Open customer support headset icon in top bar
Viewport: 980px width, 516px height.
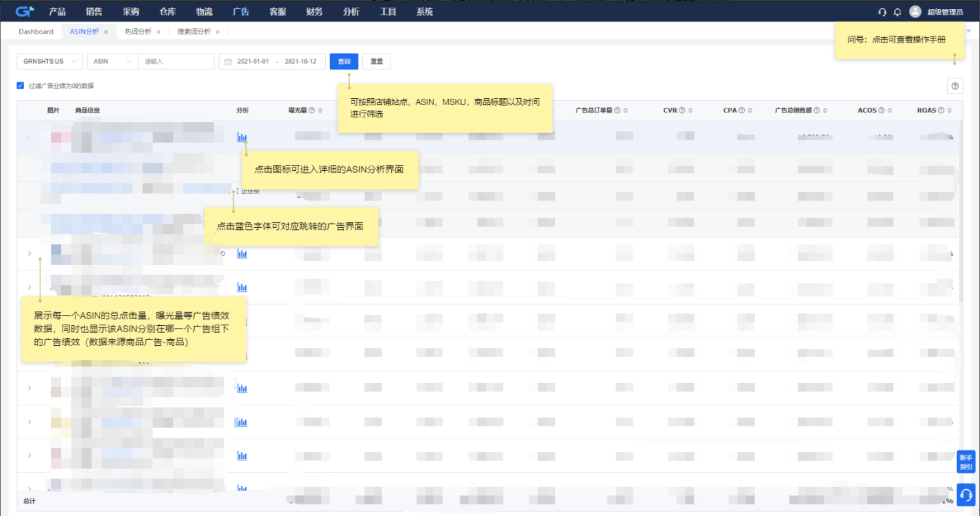coord(883,12)
